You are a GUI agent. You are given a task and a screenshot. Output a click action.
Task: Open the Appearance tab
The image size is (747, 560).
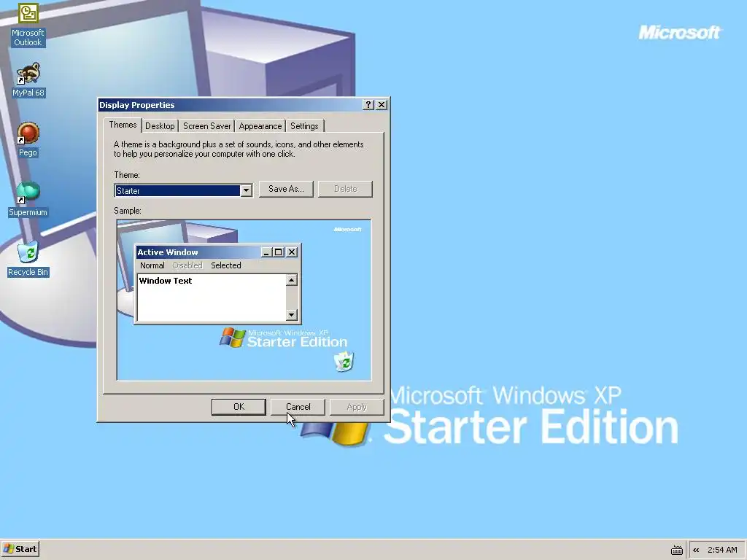[x=260, y=126]
